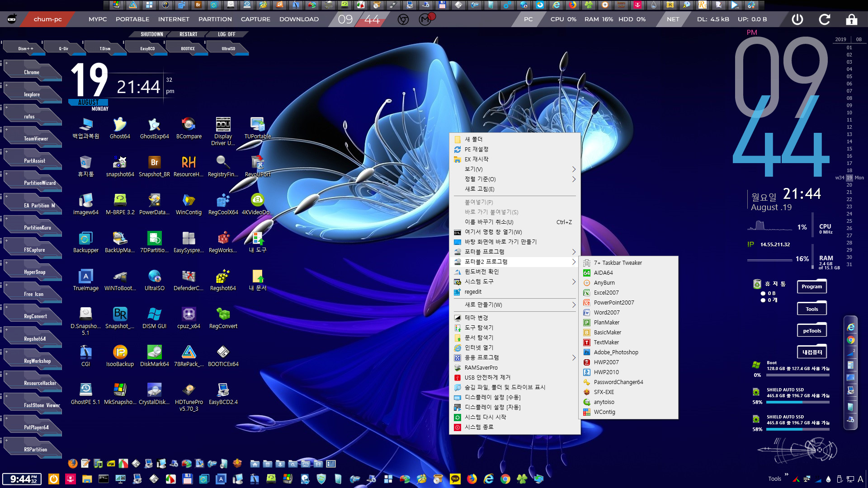Open the PARTITION top menu
The height and width of the screenshot is (488, 868).
click(x=215, y=19)
